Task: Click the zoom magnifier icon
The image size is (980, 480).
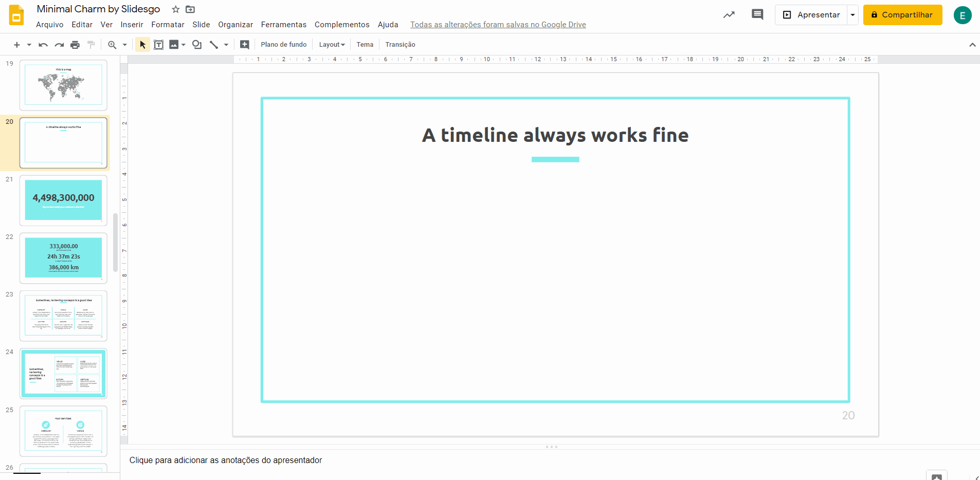Action: click(112, 45)
